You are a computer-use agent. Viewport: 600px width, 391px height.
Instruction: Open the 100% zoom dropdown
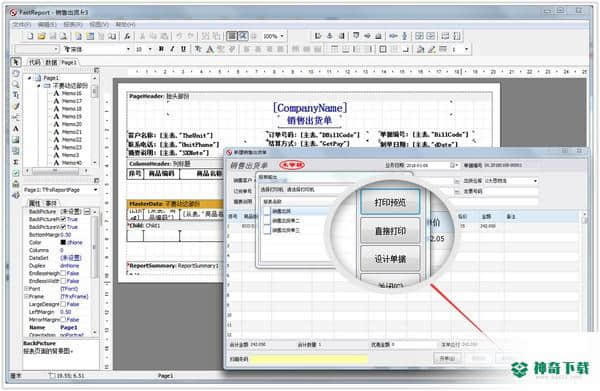pos(282,36)
